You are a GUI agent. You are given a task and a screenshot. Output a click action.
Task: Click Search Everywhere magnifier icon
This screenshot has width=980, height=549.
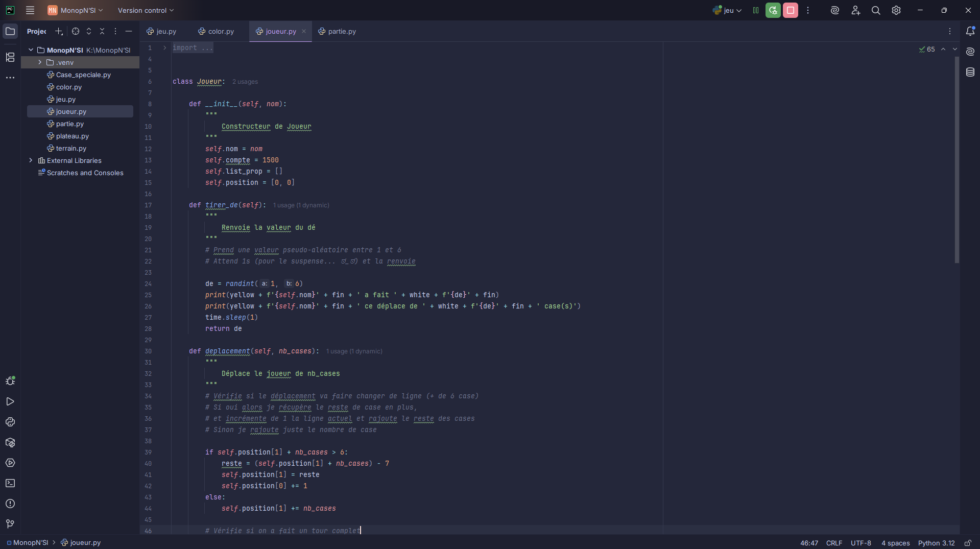pyautogui.click(x=876, y=10)
